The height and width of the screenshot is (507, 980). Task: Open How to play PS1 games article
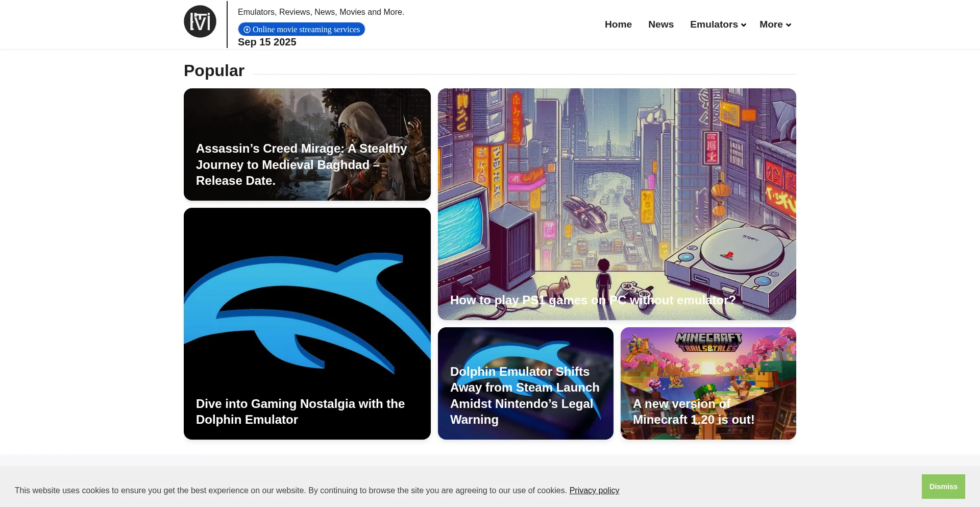click(593, 300)
